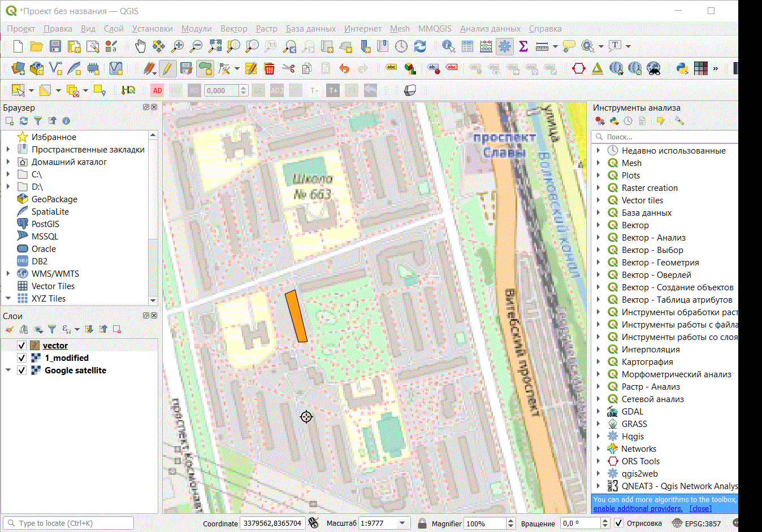The width and height of the screenshot is (762, 532).
Task: Open the Масштаб scale dropdown
Action: click(x=402, y=524)
